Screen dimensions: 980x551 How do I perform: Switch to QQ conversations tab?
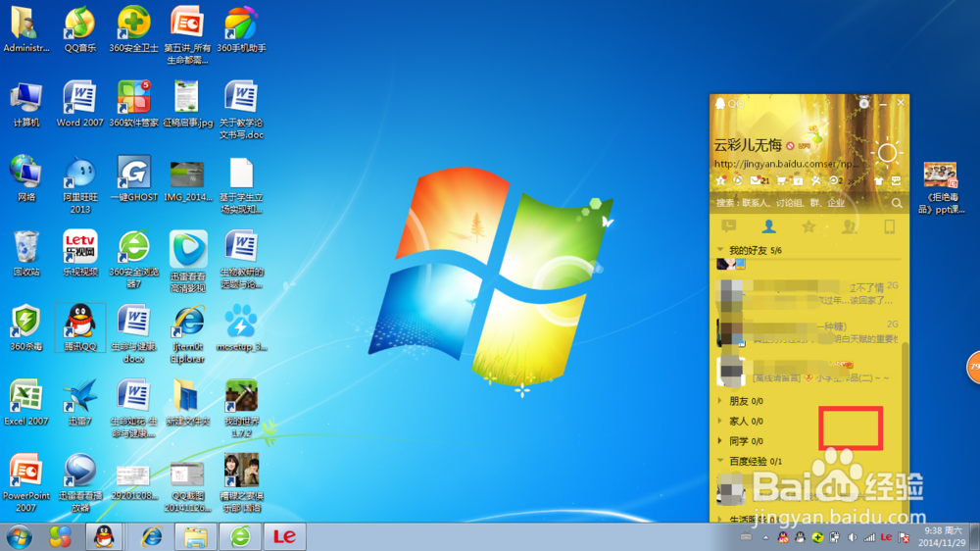click(x=729, y=226)
